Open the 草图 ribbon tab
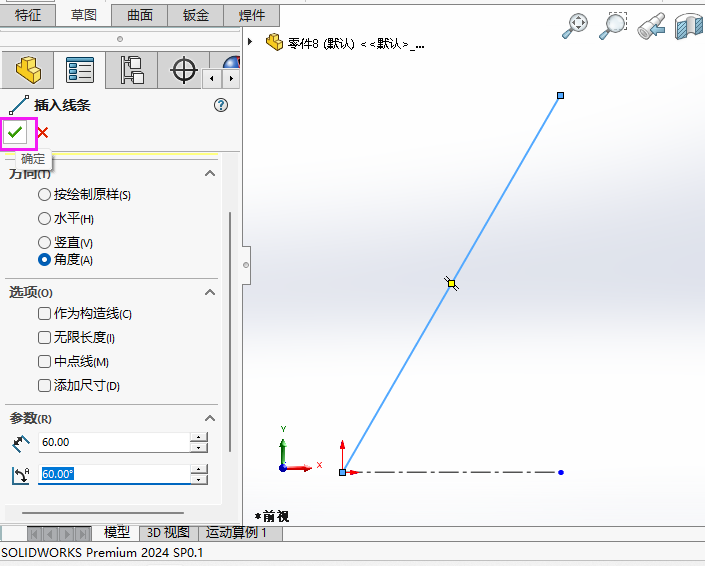 click(x=84, y=15)
